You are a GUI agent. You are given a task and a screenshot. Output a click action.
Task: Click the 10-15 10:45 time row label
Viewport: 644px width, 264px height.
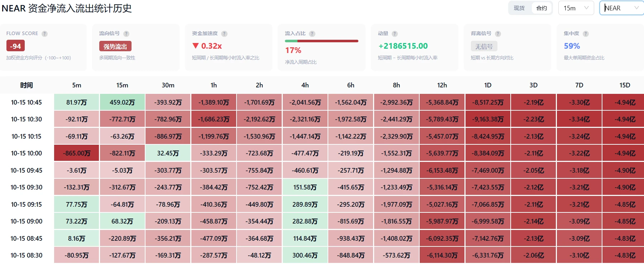27,102
